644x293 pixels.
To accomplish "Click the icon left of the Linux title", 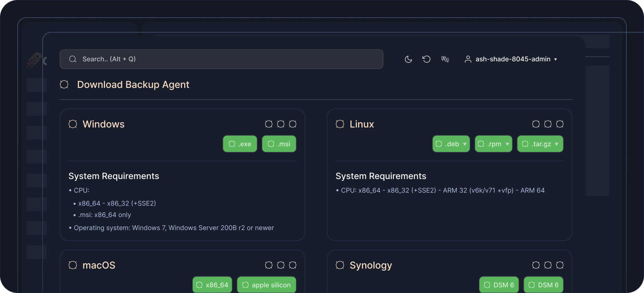I will pos(340,124).
